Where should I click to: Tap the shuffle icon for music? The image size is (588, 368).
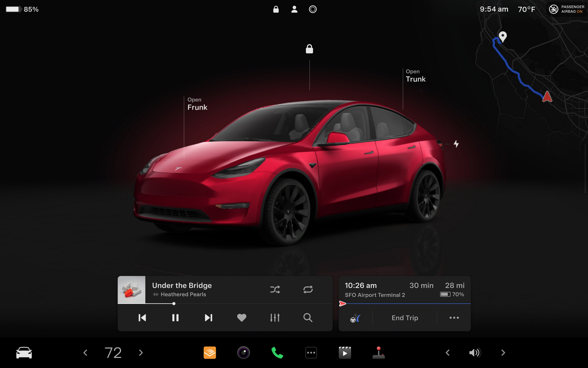(x=275, y=290)
